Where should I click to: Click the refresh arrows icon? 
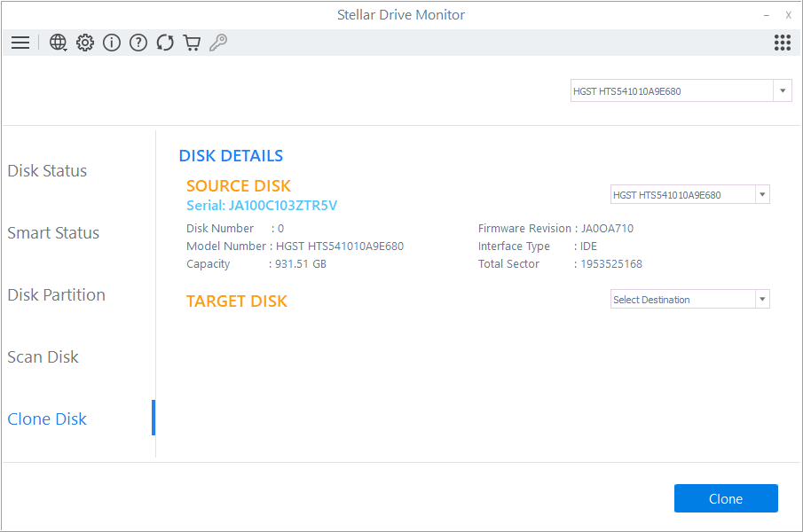point(165,43)
